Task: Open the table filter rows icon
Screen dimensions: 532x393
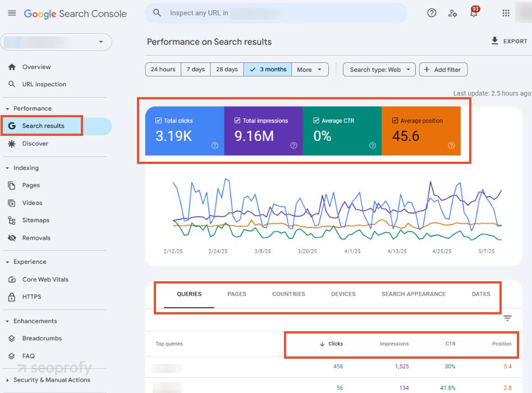Action: pyautogui.click(x=507, y=318)
